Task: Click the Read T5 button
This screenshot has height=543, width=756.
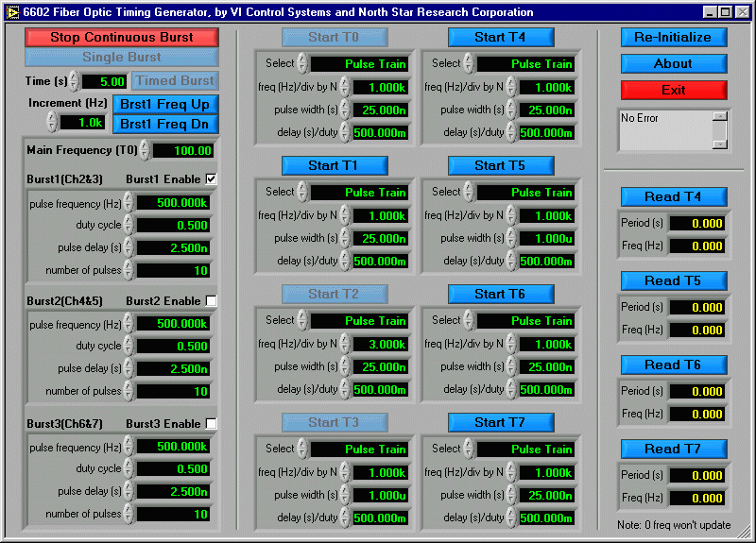Action: pyautogui.click(x=674, y=280)
